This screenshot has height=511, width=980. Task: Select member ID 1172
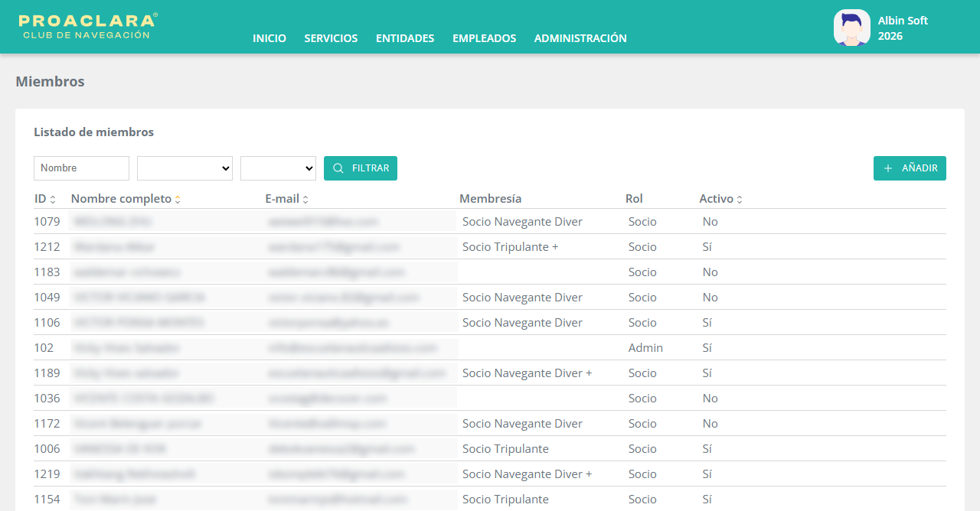tap(47, 424)
